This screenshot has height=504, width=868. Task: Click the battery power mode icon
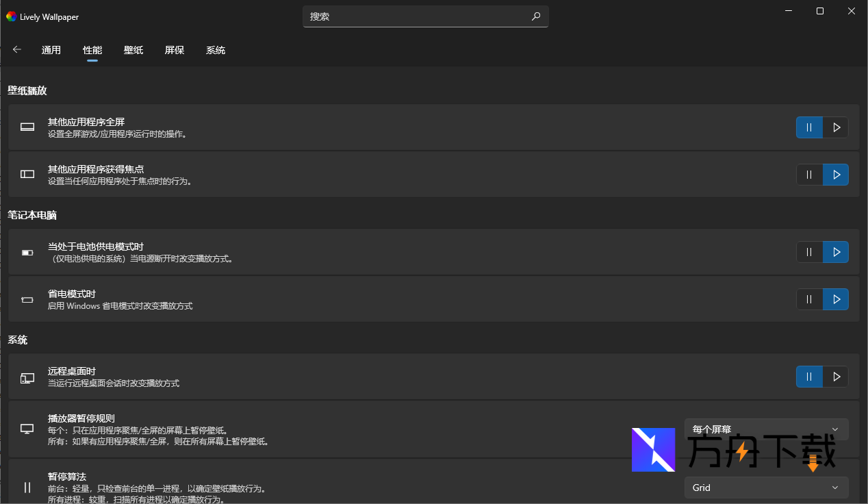[27, 253]
